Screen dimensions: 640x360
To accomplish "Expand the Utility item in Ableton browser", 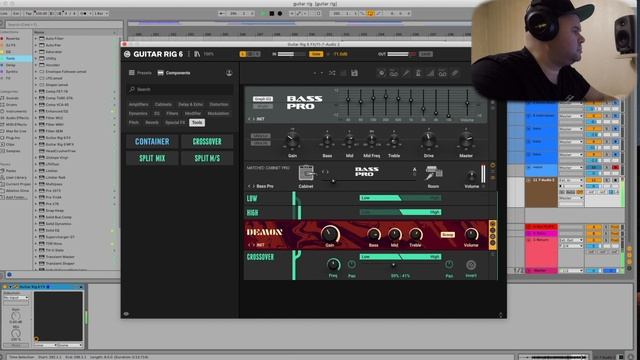I will 36,58.
